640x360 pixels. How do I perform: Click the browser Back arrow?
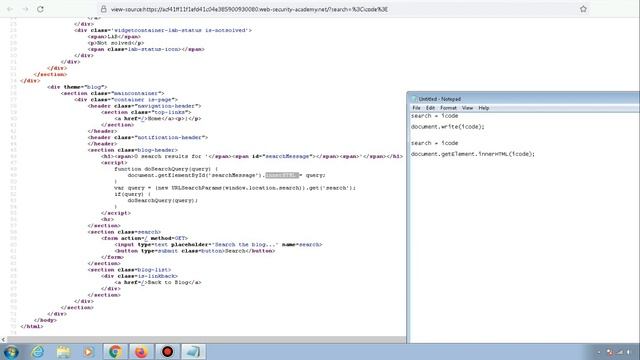pyautogui.click(x=10, y=9)
